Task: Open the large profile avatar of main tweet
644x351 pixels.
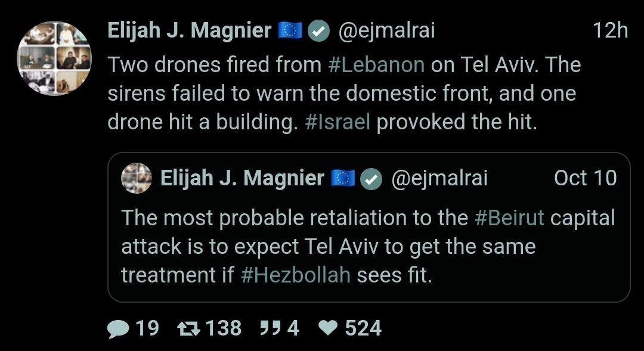Action: (x=54, y=58)
